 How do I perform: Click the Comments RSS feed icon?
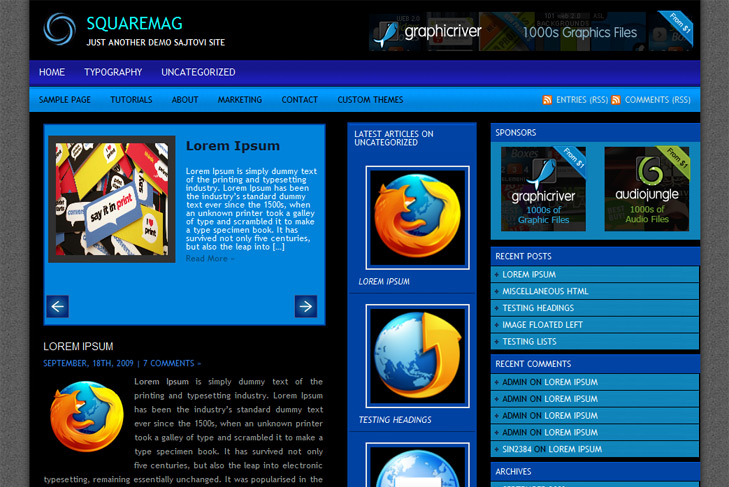616,100
